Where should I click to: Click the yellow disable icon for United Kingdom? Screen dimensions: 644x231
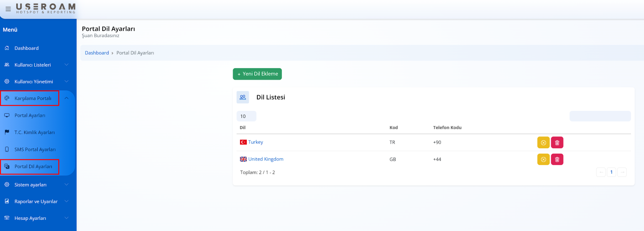click(x=543, y=159)
